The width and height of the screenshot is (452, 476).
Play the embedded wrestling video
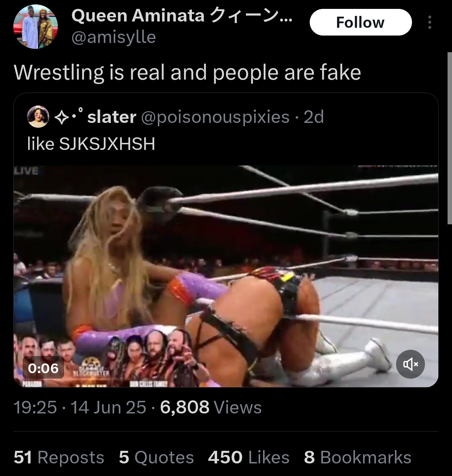226,276
